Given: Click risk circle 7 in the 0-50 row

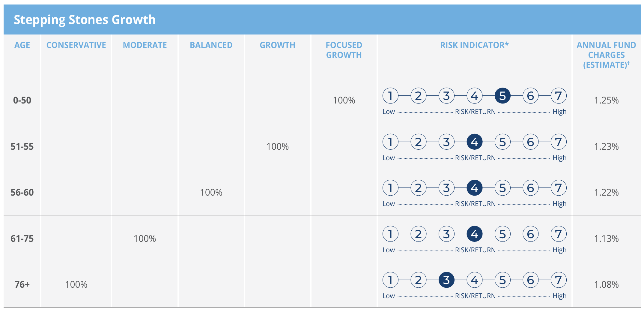Looking at the screenshot, I should pos(559,96).
